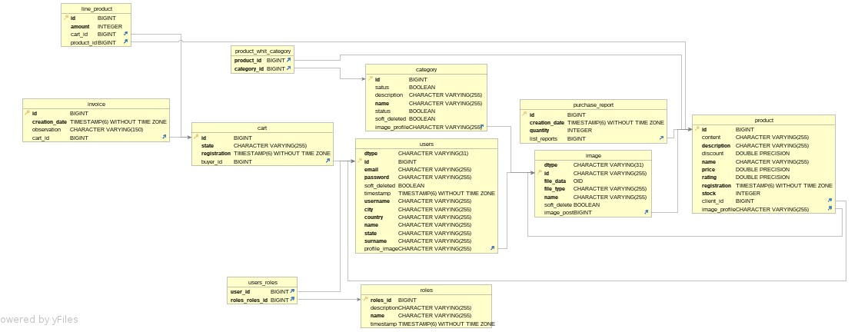Click the primary key icon in cart table
This screenshot has height=332, width=868.
pyautogui.click(x=196, y=137)
